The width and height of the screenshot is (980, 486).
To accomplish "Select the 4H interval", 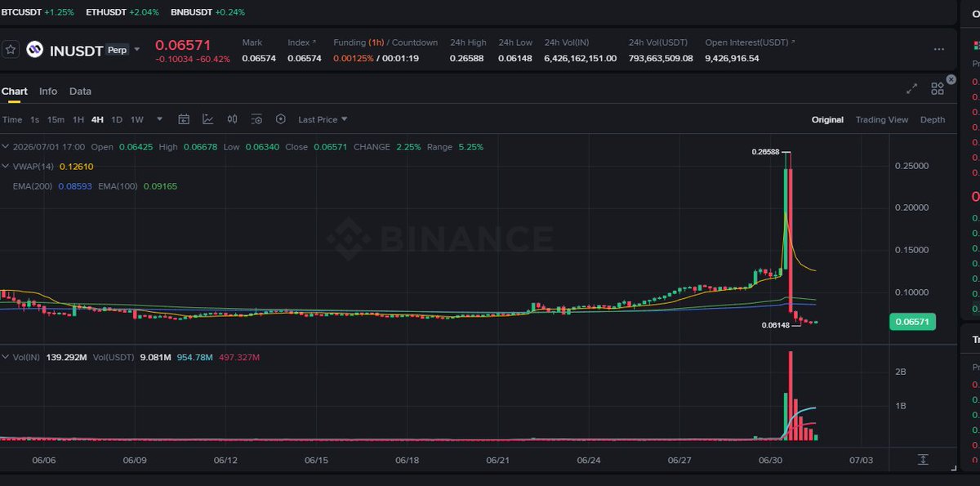I will [97, 119].
